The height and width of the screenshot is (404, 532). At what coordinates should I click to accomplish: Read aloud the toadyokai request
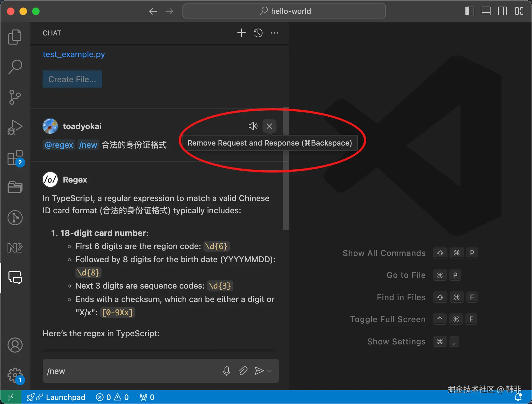click(253, 126)
